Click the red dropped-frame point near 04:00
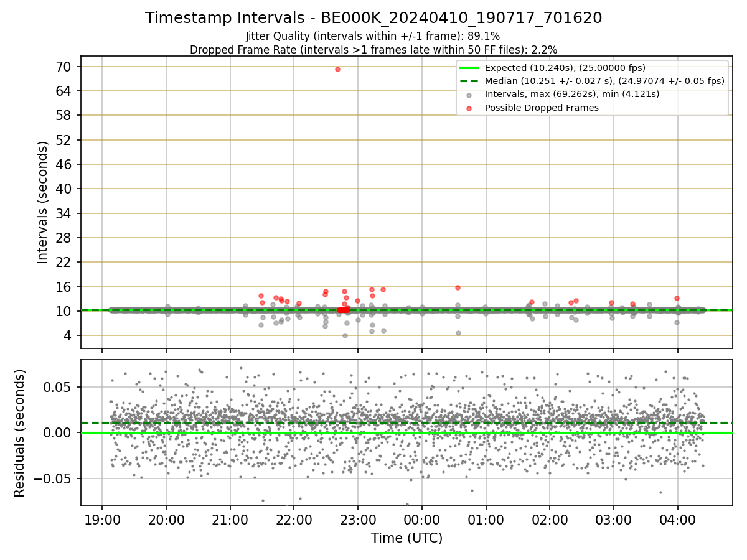 point(677,298)
